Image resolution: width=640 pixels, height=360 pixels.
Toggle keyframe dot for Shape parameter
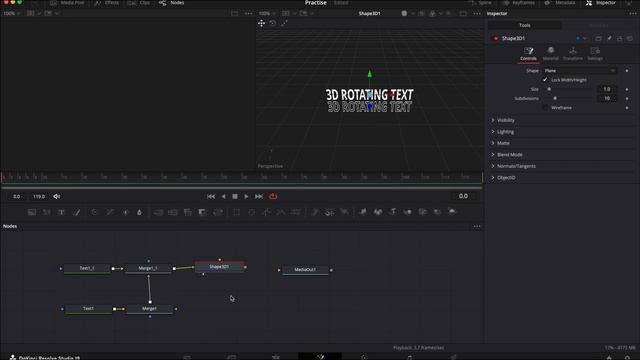pos(627,71)
